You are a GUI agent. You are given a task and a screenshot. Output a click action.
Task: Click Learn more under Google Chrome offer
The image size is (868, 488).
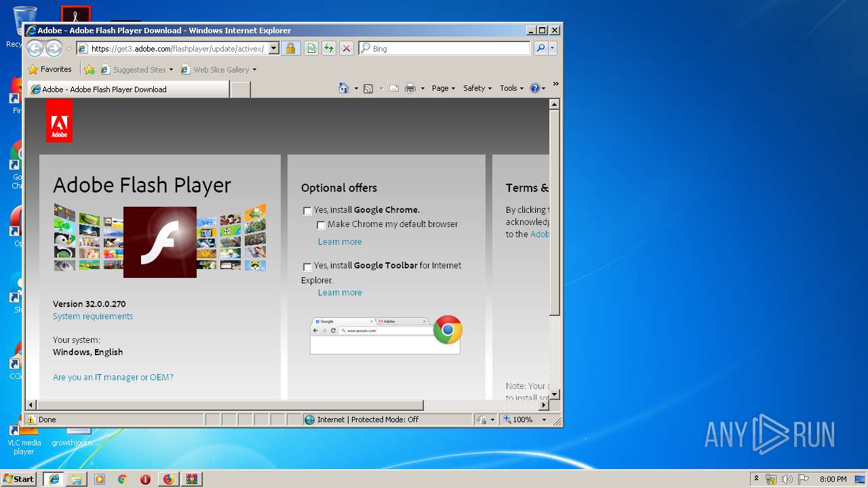pyautogui.click(x=340, y=242)
